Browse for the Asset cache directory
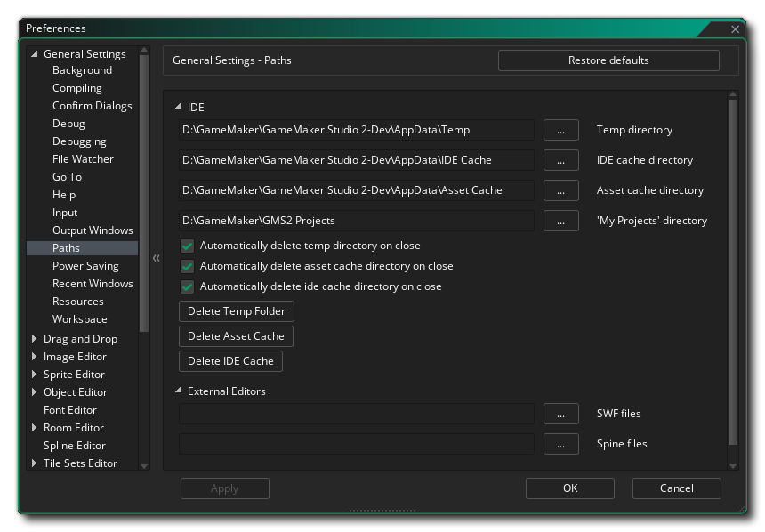The width and height of the screenshot is (765, 532). [561, 191]
